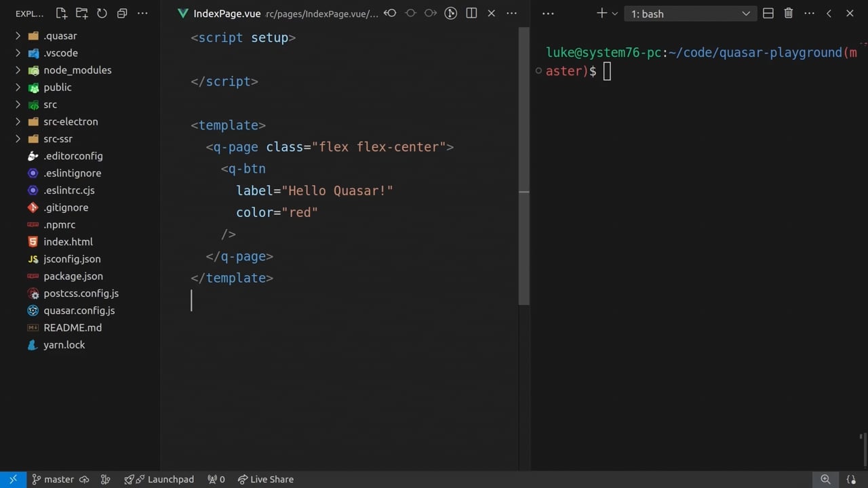
Task: Open the source control graph icon
Action: click(451, 14)
